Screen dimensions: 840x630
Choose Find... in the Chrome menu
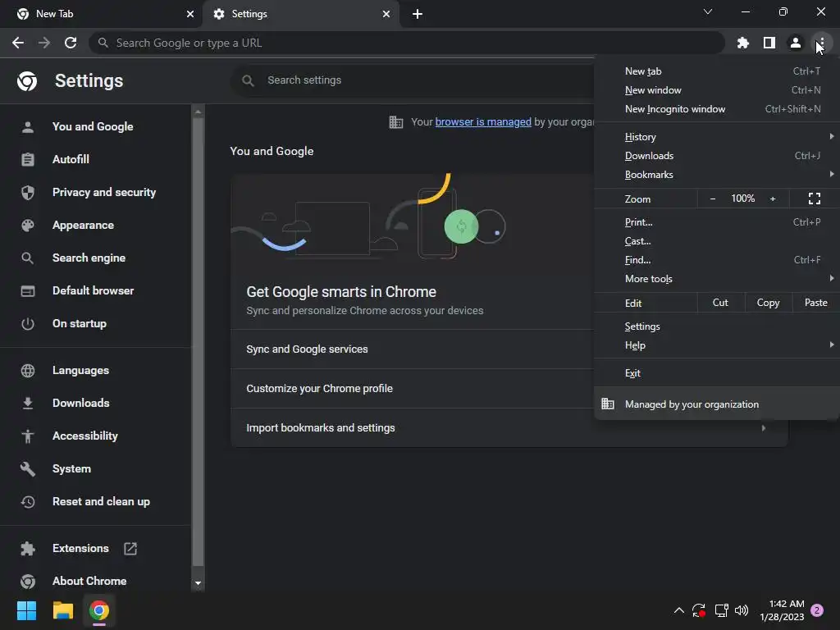coord(717,260)
